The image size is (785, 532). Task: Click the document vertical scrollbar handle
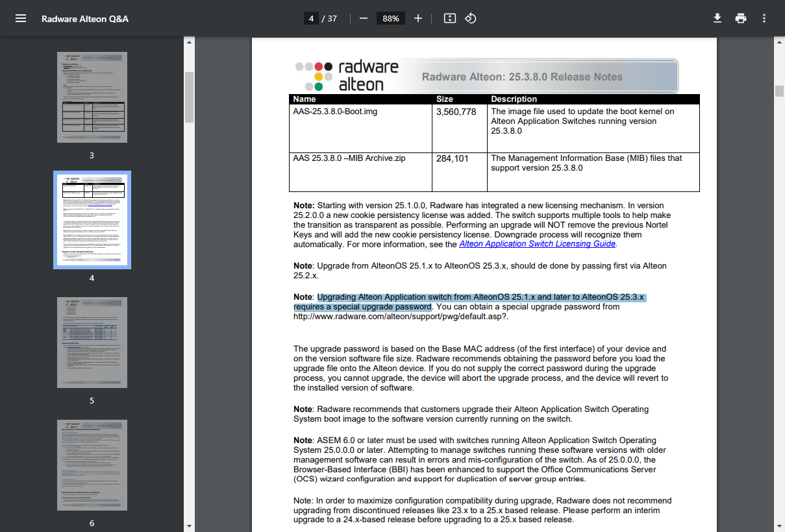[779, 91]
